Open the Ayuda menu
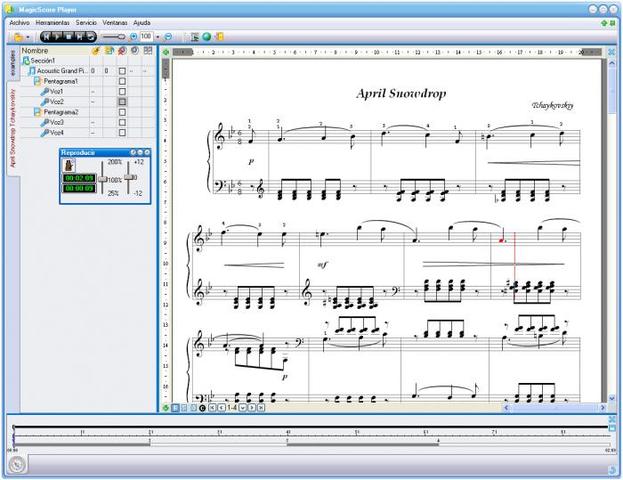The height and width of the screenshot is (480, 623). 142,23
